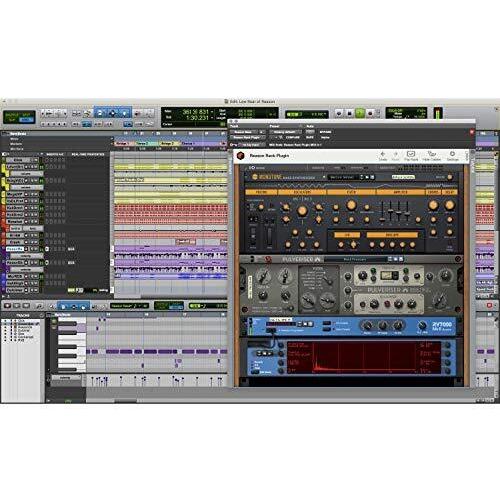Click the Reason logo in the plugin header

click(241, 155)
